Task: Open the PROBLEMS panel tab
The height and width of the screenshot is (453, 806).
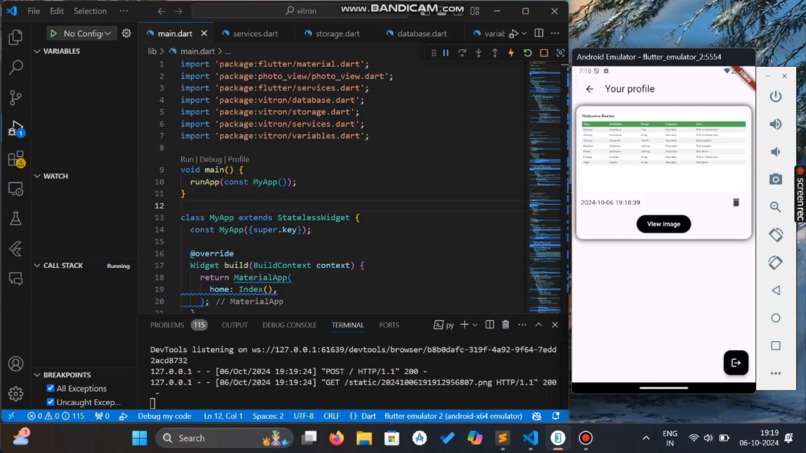Action: tap(167, 325)
